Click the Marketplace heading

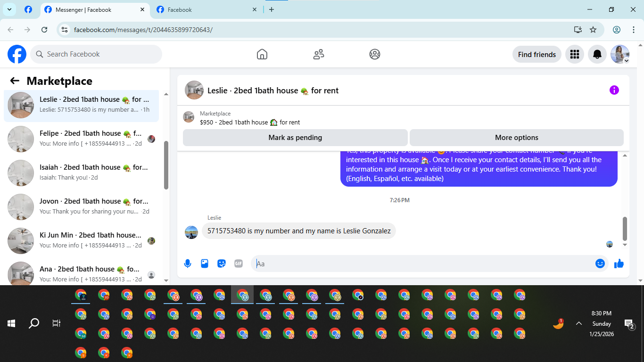pyautogui.click(x=59, y=81)
